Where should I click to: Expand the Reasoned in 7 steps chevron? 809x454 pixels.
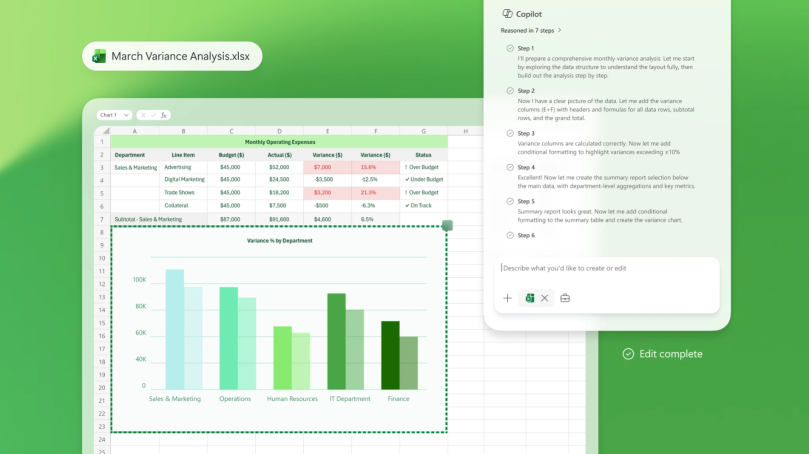[559, 30]
